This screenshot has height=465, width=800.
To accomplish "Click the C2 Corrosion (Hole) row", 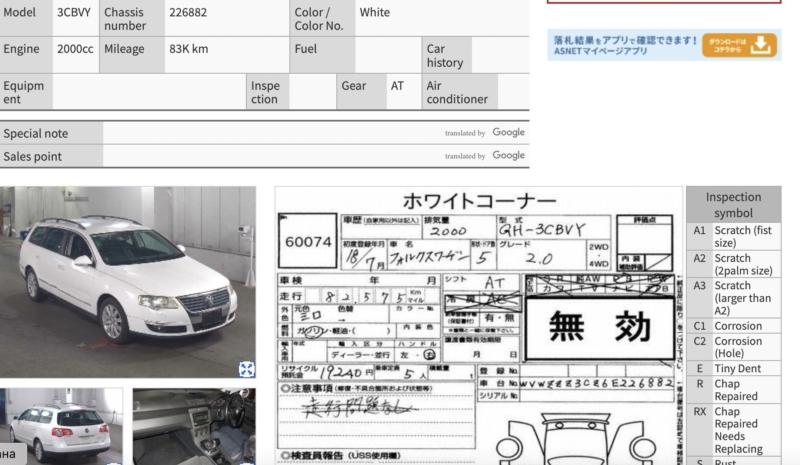I will click(x=733, y=347).
